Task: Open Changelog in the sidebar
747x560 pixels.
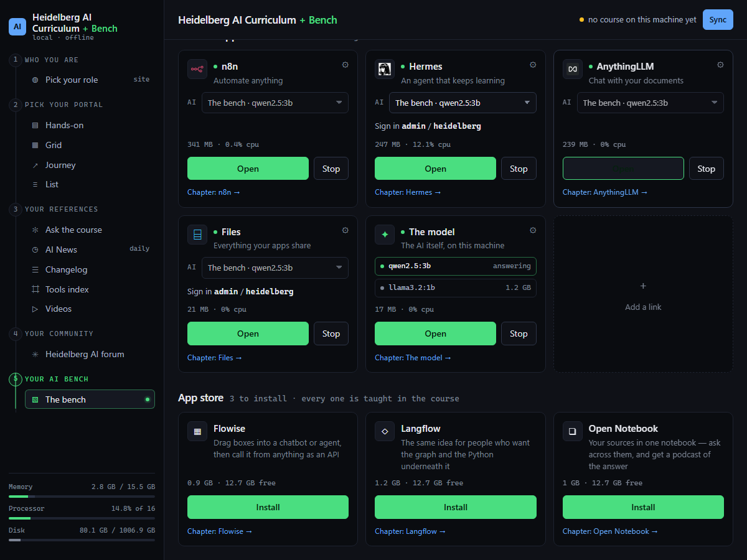Action: pyautogui.click(x=90, y=269)
